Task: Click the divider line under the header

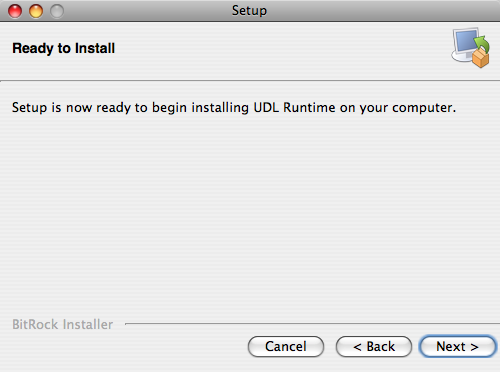Action: click(250, 80)
